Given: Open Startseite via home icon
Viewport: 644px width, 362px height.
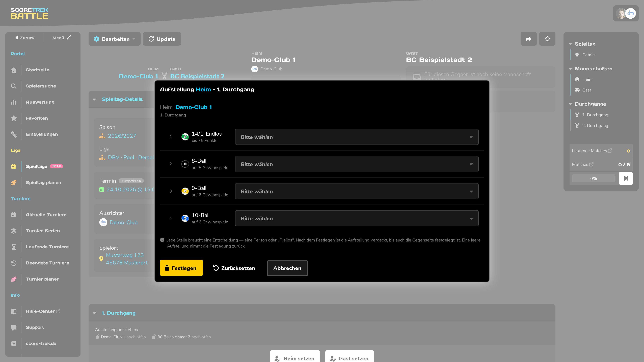Looking at the screenshot, I should pos(14,70).
